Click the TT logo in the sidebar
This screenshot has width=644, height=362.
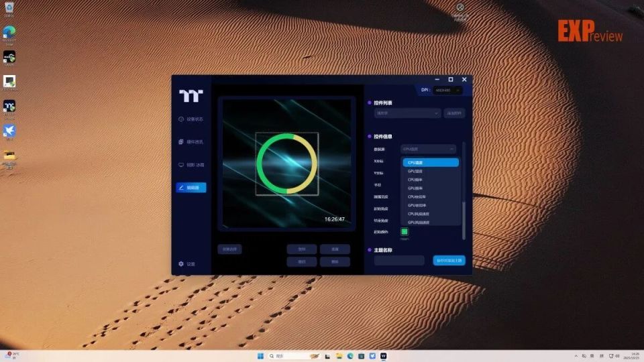coord(191,96)
